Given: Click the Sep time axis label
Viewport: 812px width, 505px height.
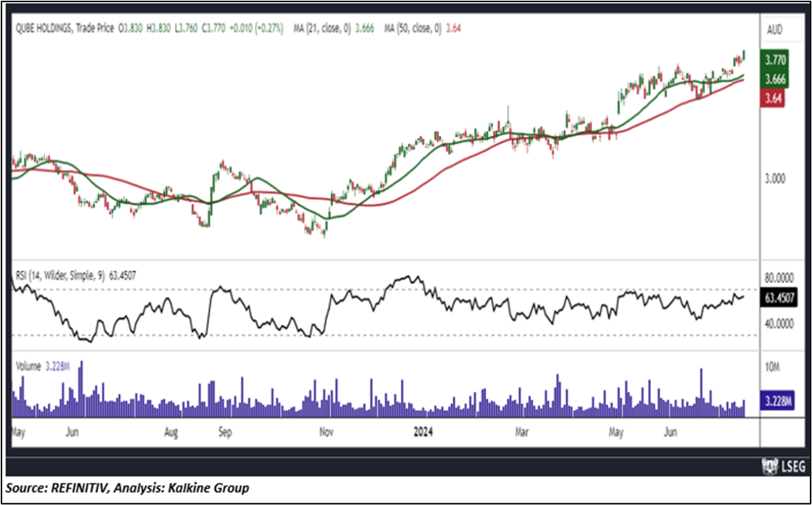Looking at the screenshot, I should click(x=224, y=432).
